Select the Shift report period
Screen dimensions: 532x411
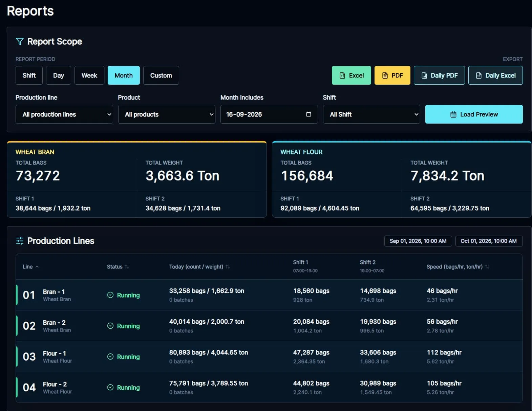tap(29, 75)
